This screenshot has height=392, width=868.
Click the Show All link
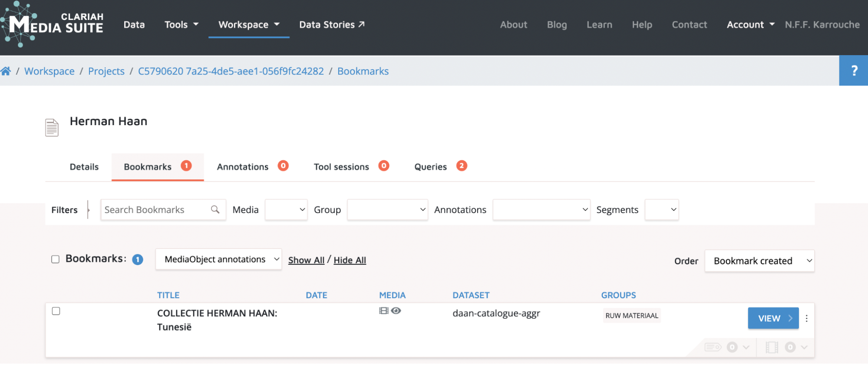point(306,260)
